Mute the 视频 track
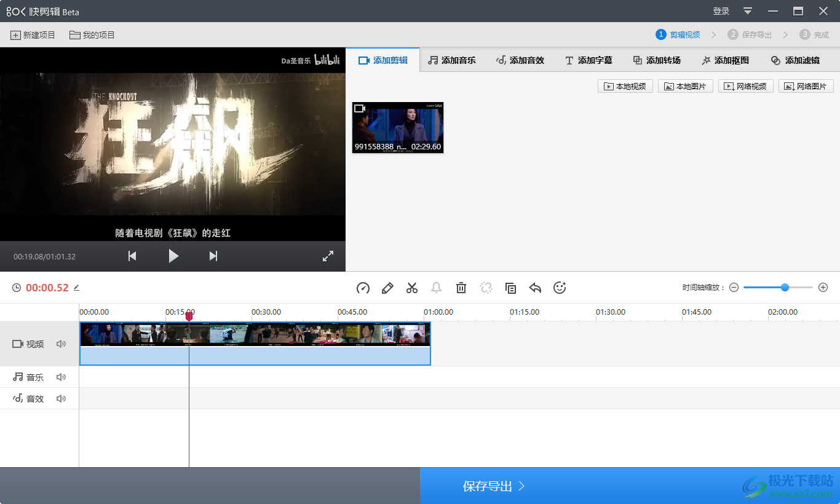Screen dimensions: 840x504 [x=61, y=344]
